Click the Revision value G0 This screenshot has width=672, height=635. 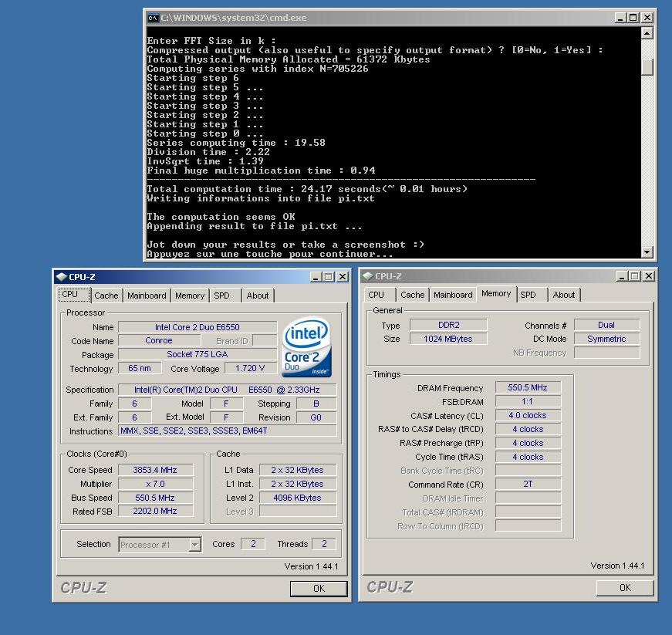coord(316,417)
